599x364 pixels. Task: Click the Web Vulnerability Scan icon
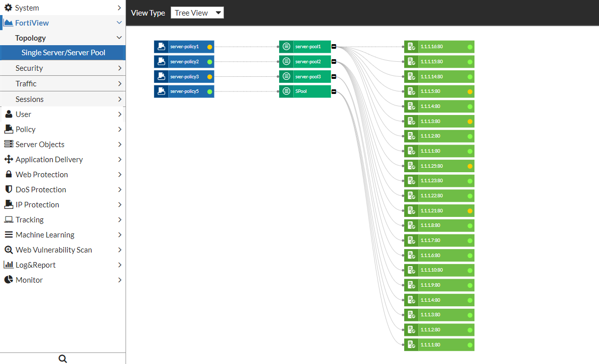click(8, 250)
